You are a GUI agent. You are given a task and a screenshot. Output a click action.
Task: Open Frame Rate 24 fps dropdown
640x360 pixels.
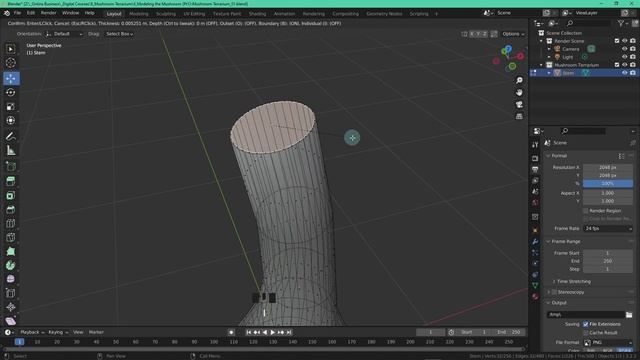[608, 229]
